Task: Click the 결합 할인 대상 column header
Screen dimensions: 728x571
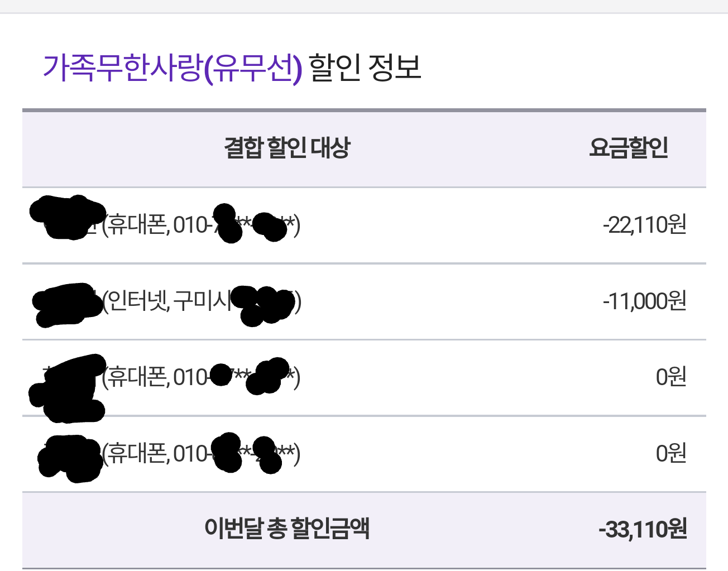Action: [287, 148]
